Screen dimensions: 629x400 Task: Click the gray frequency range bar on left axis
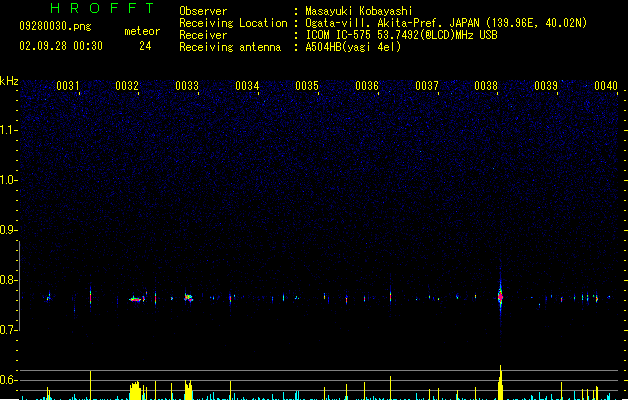coord(19,286)
